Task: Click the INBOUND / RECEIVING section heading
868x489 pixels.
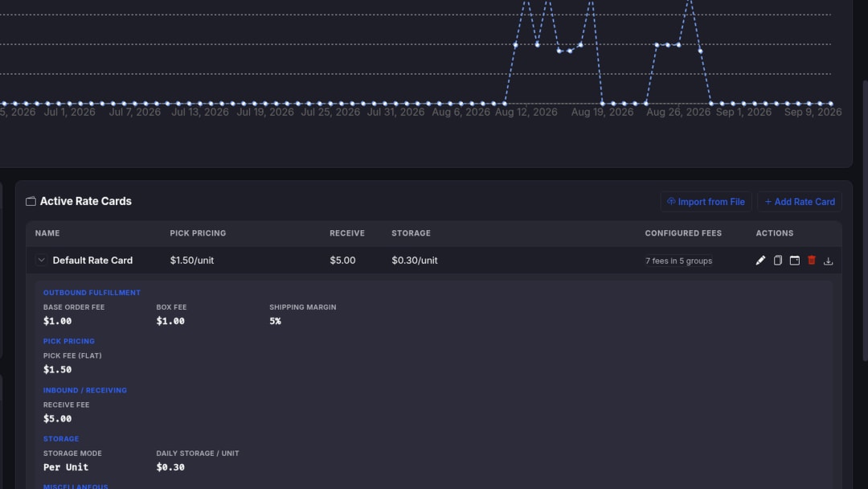Action: (84, 390)
